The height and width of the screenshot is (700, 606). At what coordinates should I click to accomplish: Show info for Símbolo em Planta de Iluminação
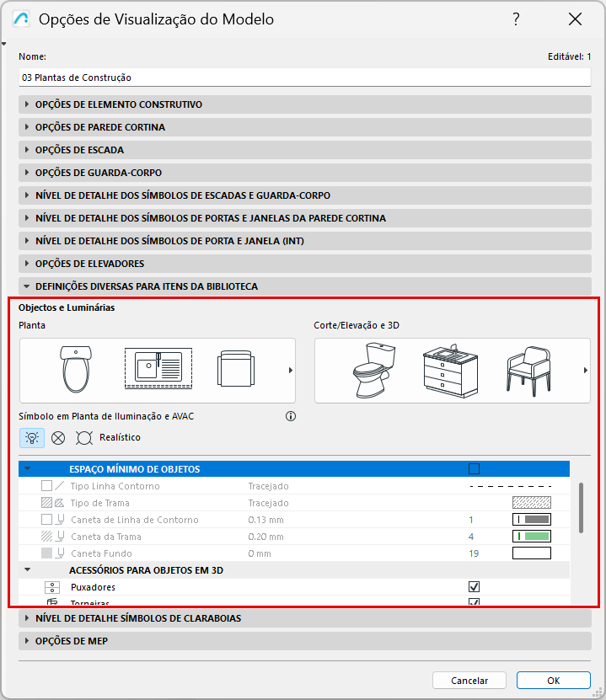coord(291,416)
